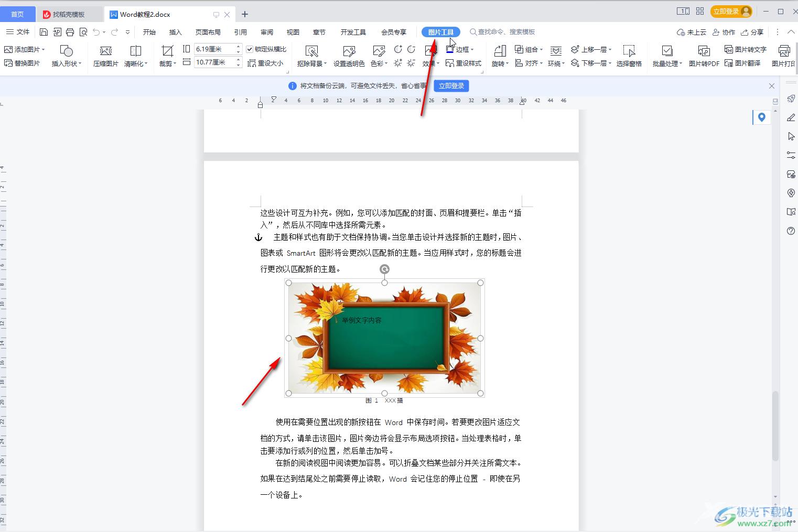798x532 pixels.
Task: Click the help question-mark icon in sidebar
Action: point(791,231)
